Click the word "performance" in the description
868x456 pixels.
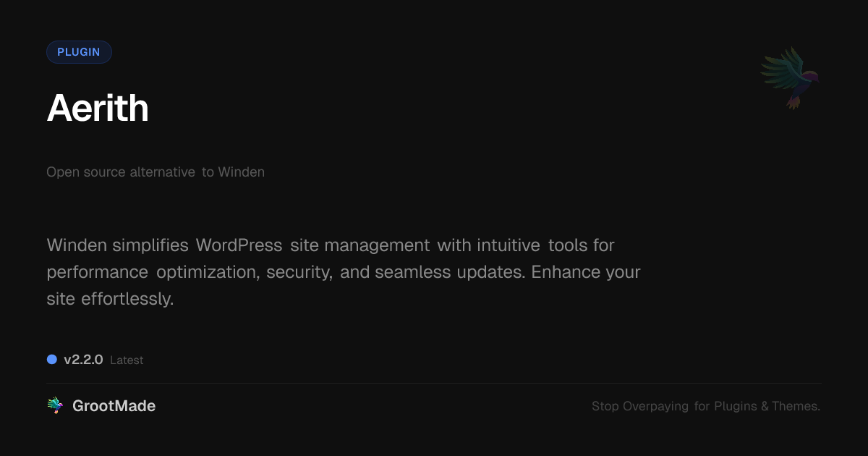(x=98, y=272)
